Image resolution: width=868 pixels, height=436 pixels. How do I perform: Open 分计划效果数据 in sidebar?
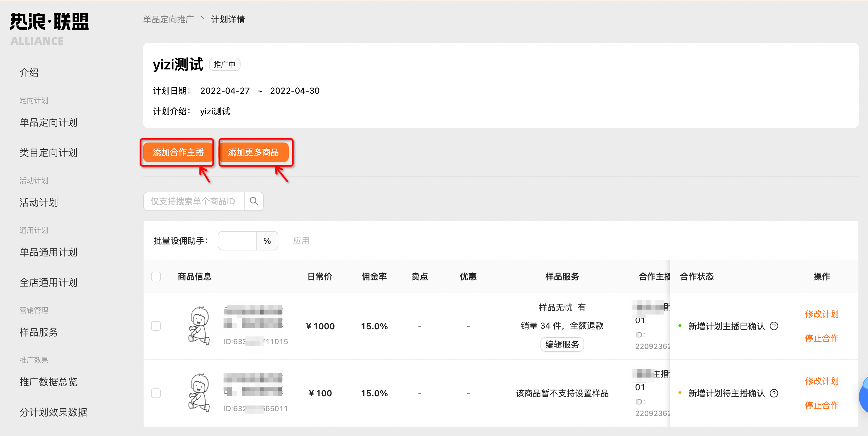53,412
